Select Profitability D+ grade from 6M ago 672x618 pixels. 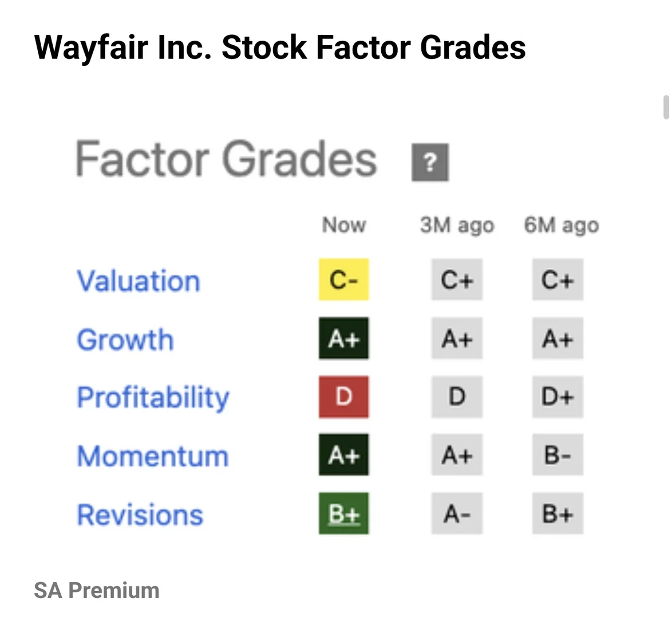pyautogui.click(x=558, y=397)
